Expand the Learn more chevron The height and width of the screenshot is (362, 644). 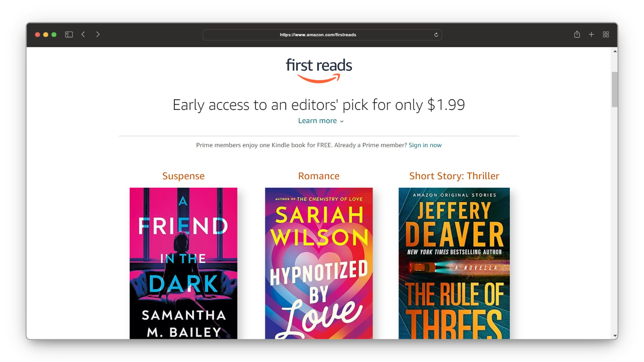click(342, 121)
